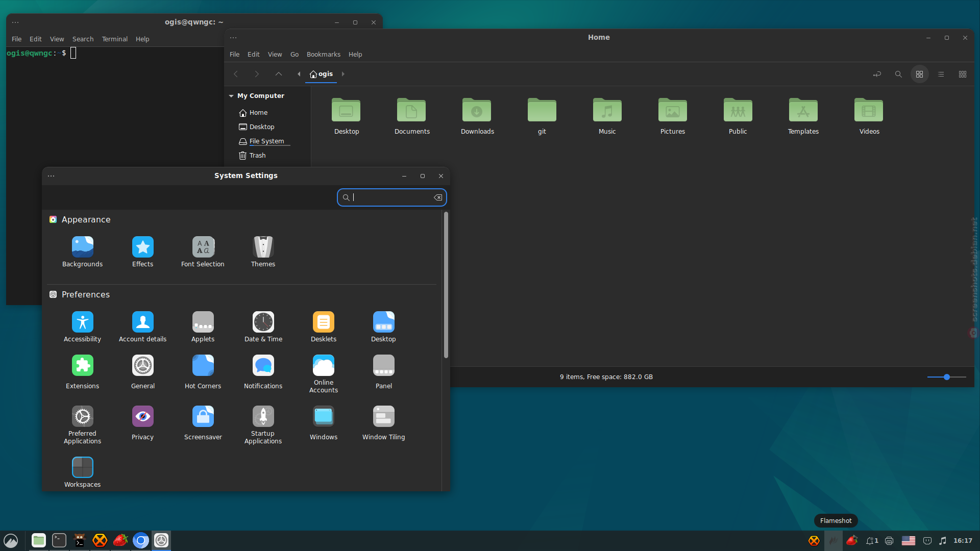
Task: Open Desklets settings
Action: pyautogui.click(x=323, y=327)
